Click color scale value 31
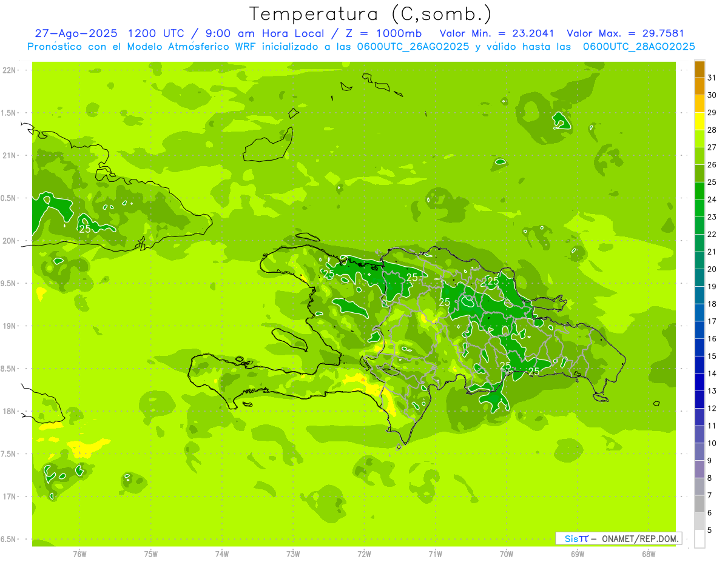This screenshot has width=728, height=562. pos(712,78)
